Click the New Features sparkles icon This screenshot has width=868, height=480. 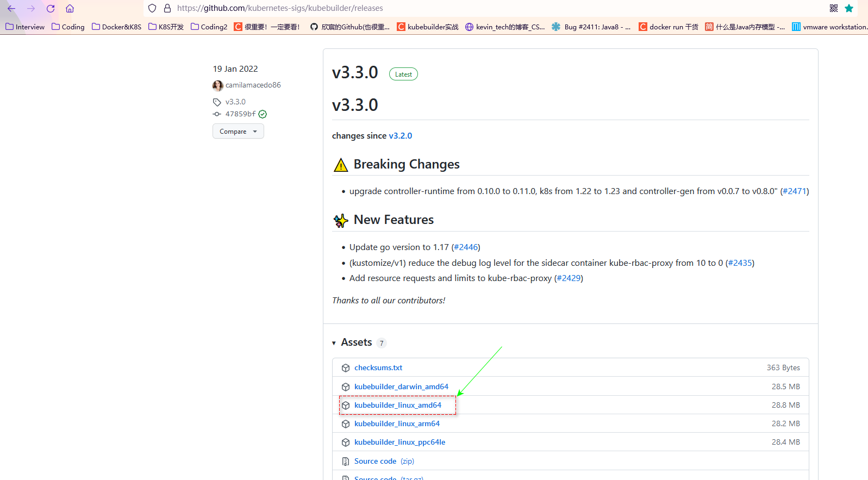click(x=341, y=220)
